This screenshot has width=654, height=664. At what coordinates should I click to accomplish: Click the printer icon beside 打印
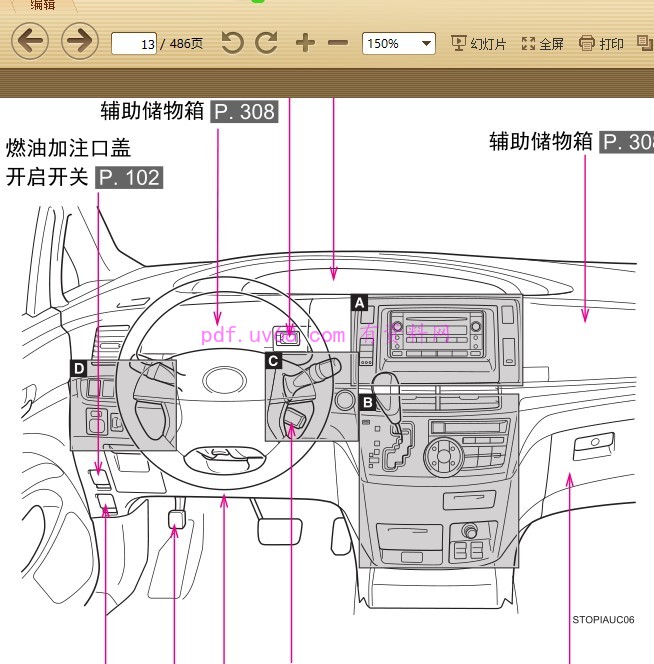[x=587, y=43]
